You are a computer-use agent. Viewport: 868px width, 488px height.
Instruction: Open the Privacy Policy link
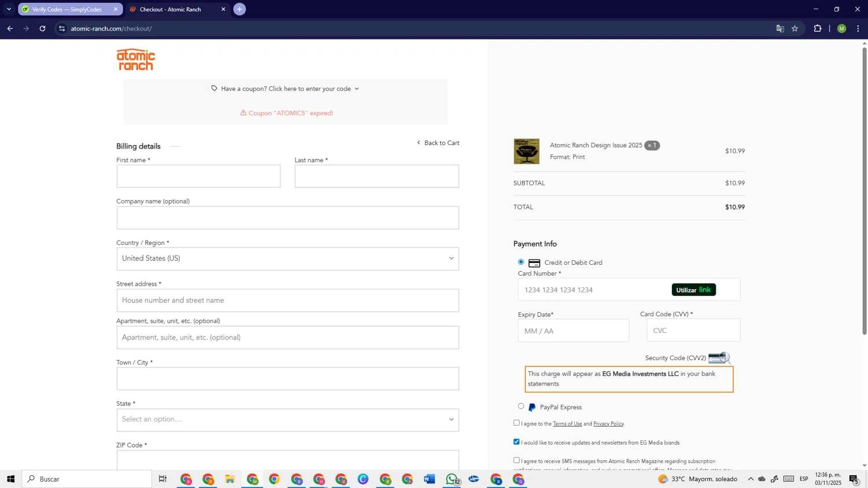click(x=608, y=424)
